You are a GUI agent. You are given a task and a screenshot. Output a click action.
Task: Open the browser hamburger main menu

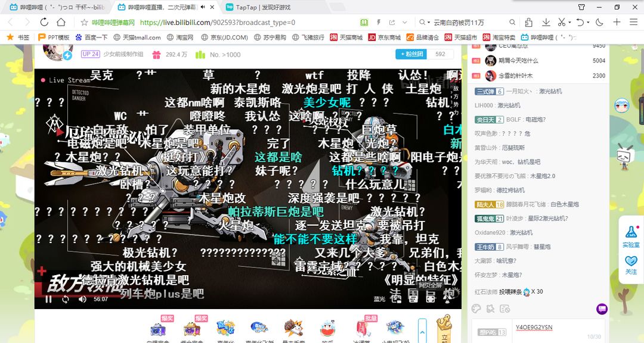click(633, 22)
